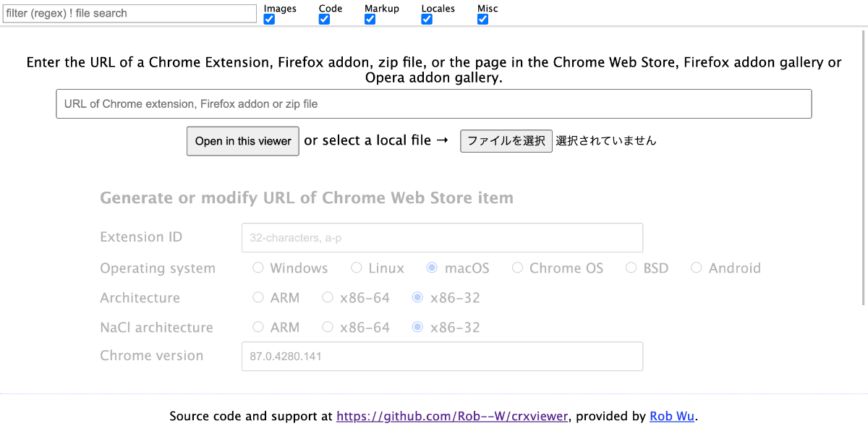Select Chrome OS radio button
868x434 pixels.
pos(517,268)
